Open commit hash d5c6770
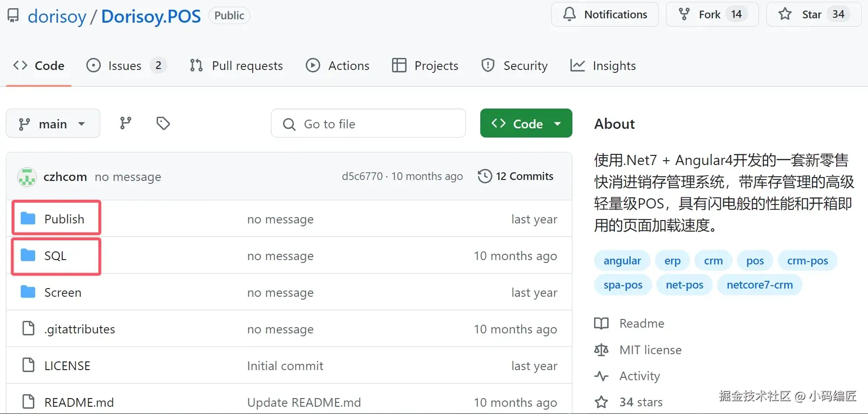Screen dimensions: 868x414 (x=362, y=177)
